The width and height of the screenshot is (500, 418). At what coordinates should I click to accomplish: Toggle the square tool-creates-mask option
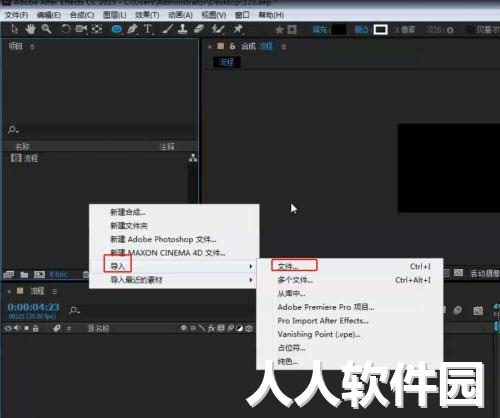pos(292,30)
